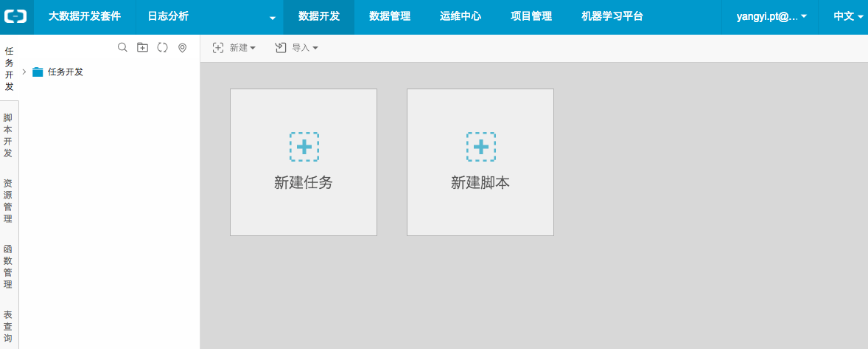Go to 数据管理 in the top menu
This screenshot has height=349, width=868.
(x=390, y=17)
